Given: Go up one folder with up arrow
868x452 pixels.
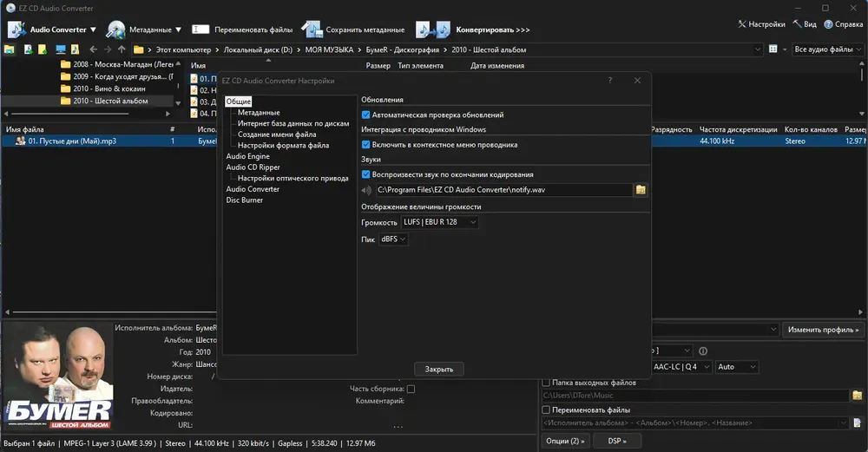Looking at the screenshot, I should pyautogui.click(x=122, y=49).
